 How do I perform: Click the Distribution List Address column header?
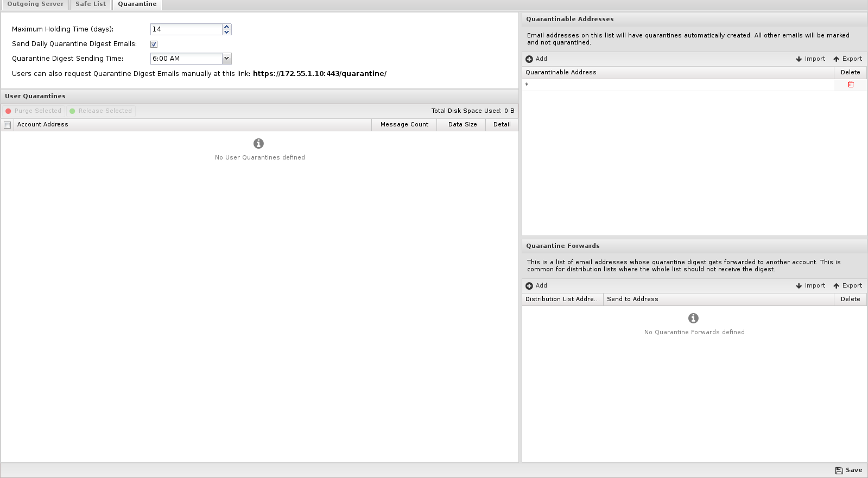point(563,299)
